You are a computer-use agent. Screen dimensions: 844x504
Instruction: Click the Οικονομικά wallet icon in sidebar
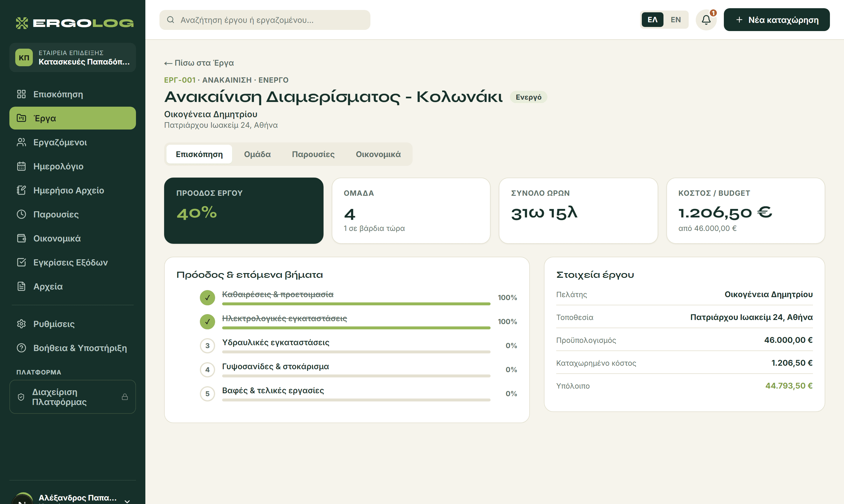21,239
